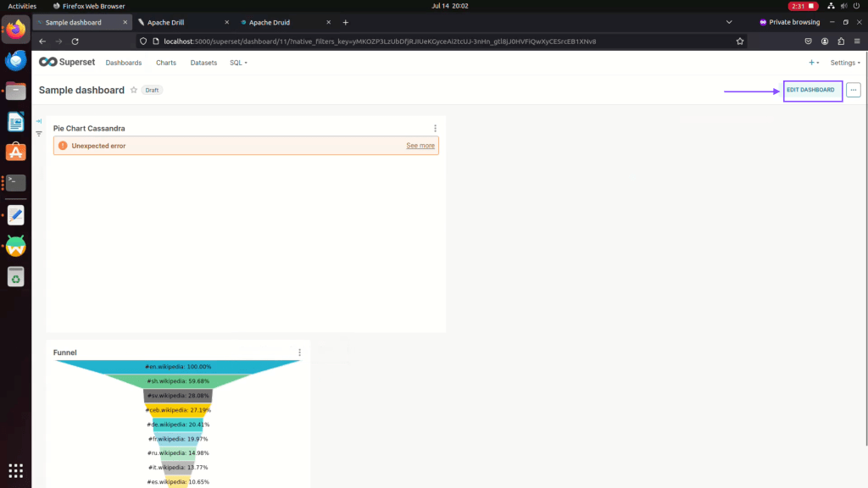Viewport: 868px width, 488px height.
Task: Click the filter funnel icon
Action: (x=39, y=134)
